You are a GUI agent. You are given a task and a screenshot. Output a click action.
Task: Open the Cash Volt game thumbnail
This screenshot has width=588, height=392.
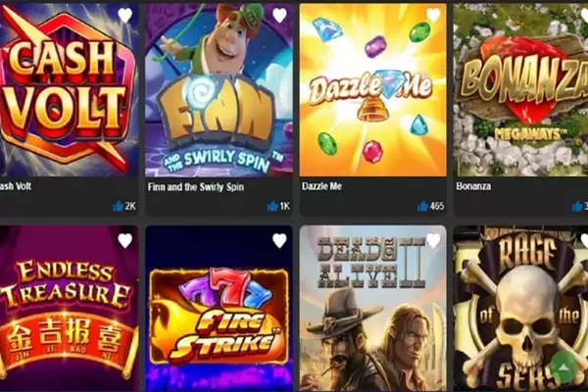(69, 90)
